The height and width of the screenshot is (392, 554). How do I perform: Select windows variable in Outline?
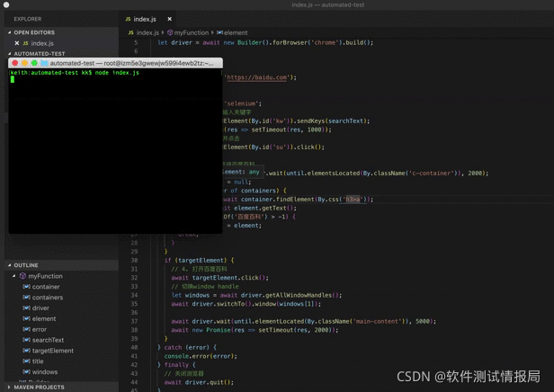tap(45, 372)
